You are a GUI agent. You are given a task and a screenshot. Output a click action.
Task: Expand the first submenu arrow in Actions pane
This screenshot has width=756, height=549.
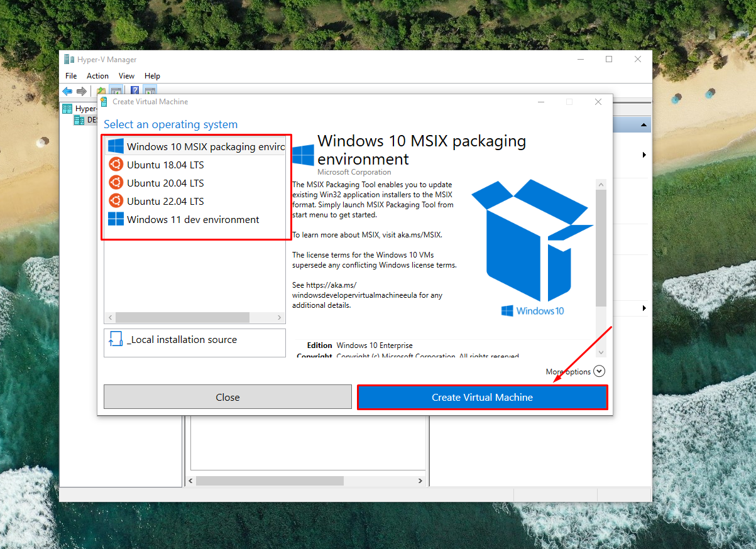[644, 155]
